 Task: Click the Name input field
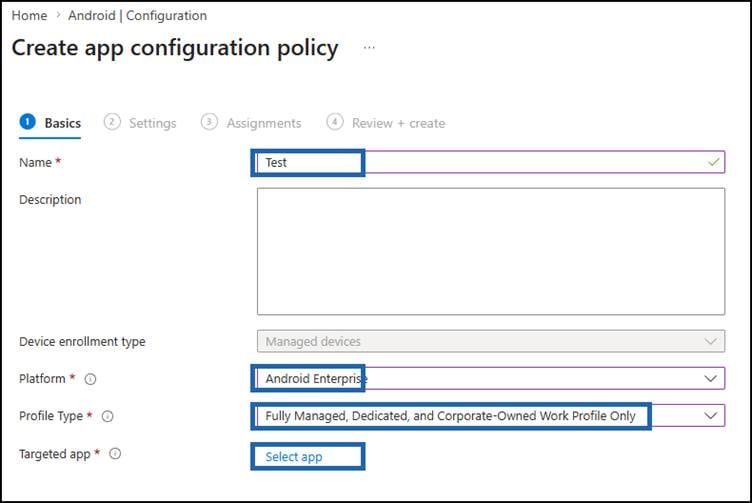(491, 162)
